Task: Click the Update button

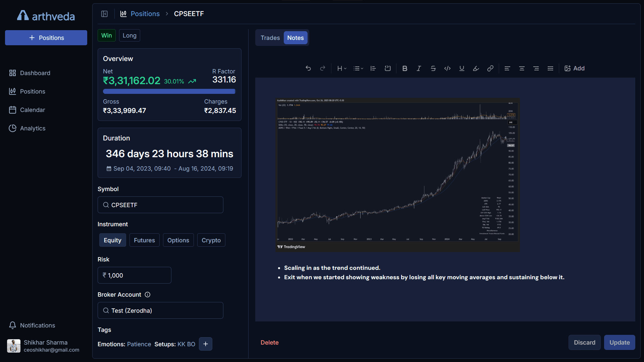Action: click(619, 343)
